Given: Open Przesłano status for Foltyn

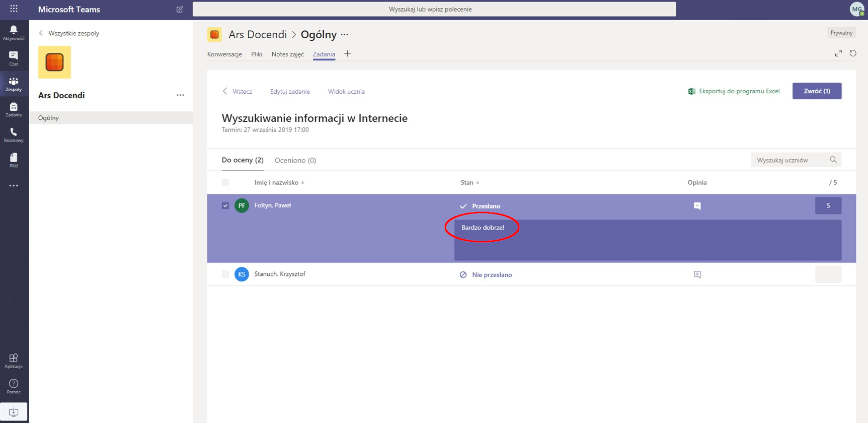Looking at the screenshot, I should coord(480,206).
